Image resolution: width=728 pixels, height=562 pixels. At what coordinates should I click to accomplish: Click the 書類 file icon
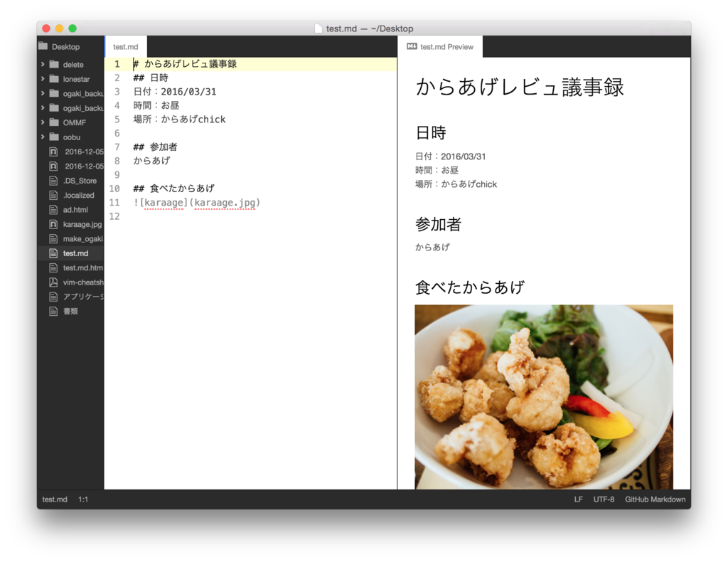pos(53,311)
